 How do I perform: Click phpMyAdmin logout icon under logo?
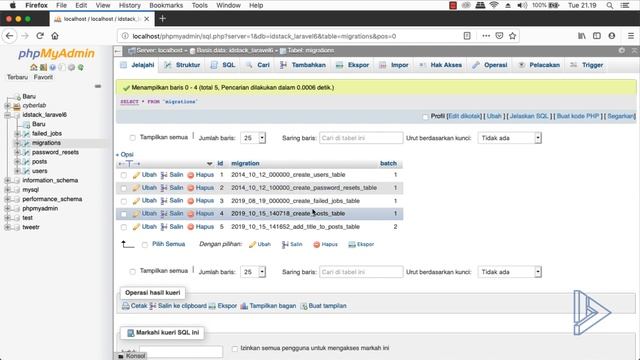[x=43, y=67]
